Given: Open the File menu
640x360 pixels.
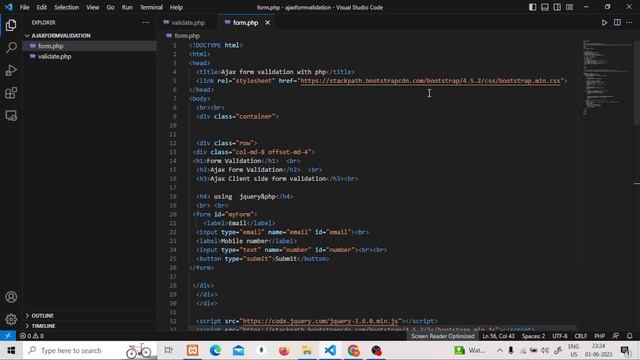Looking at the screenshot, I should [24, 7].
